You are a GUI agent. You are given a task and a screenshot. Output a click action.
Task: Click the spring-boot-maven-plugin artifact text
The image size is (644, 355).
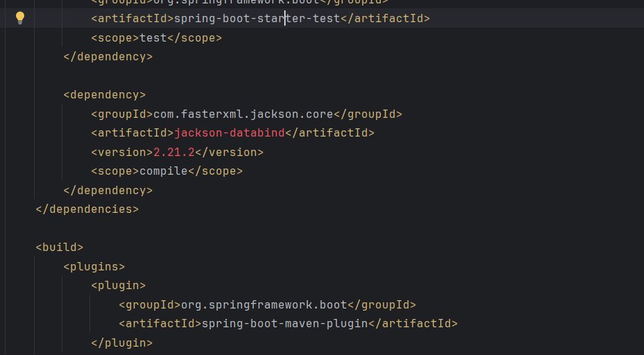coord(284,323)
